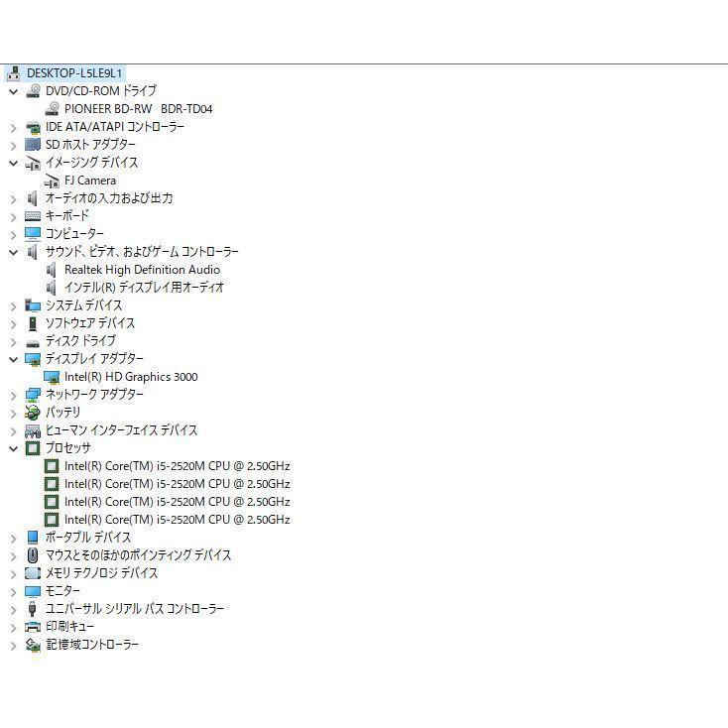Click the メモリ テクノロジ デバイス icon
This screenshot has width=728, height=728.
click(x=33, y=573)
